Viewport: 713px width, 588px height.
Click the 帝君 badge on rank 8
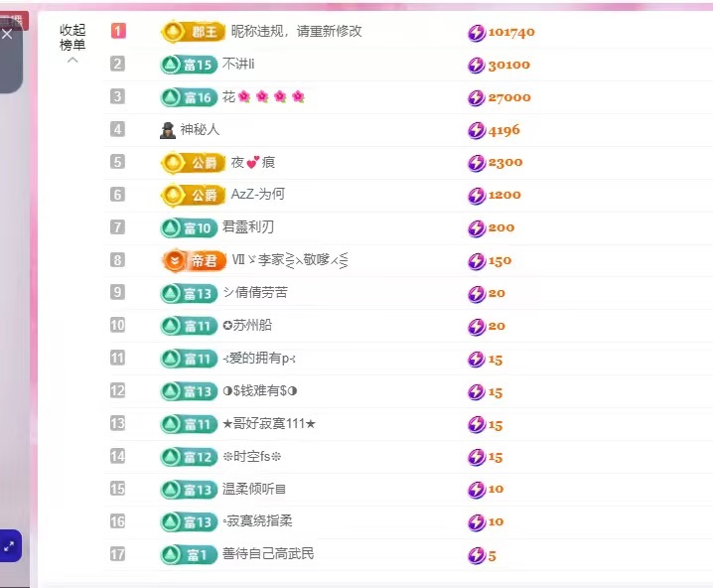194,260
